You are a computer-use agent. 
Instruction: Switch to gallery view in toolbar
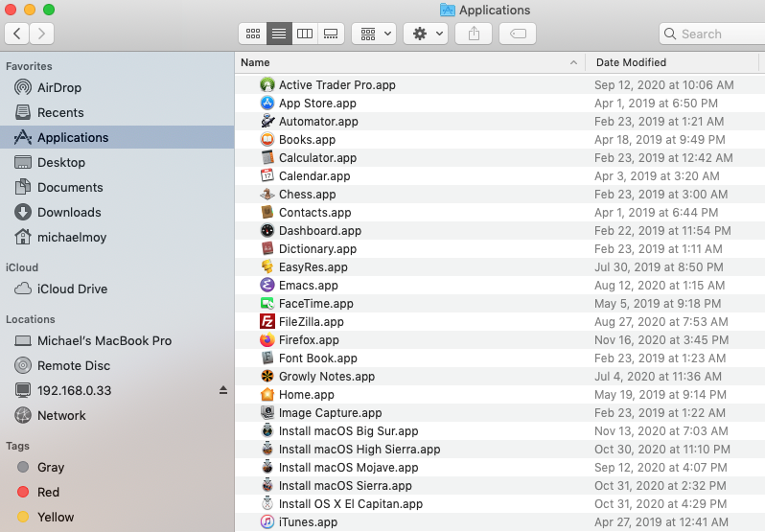[331, 34]
